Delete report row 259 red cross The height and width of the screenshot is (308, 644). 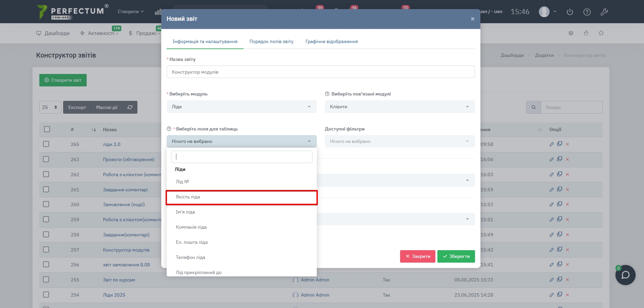point(567,220)
